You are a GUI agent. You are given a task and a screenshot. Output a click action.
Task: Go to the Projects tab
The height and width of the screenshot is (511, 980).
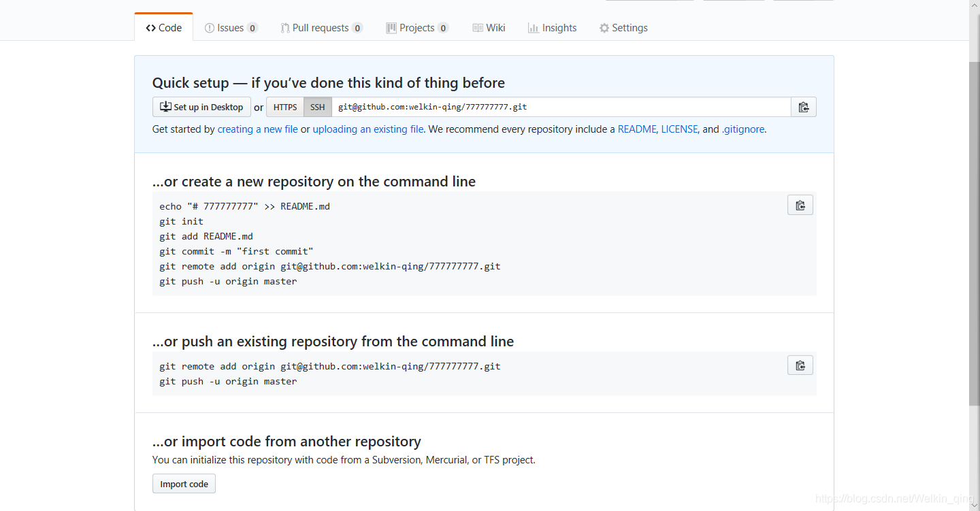[x=417, y=28]
